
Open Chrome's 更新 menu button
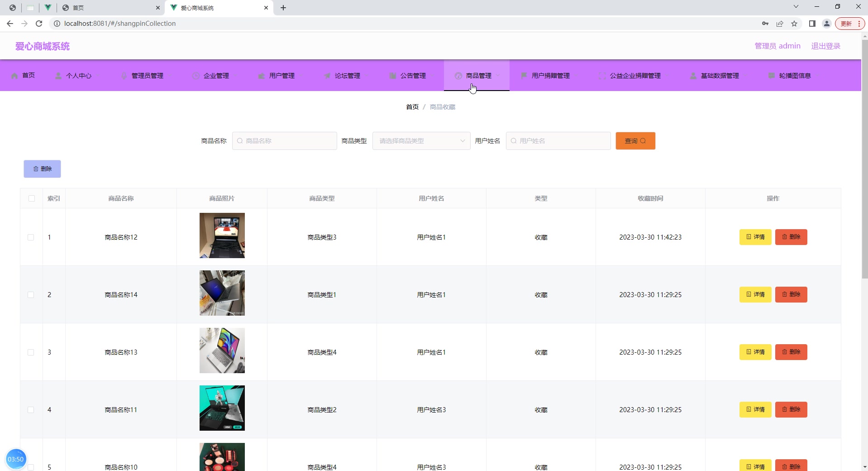[x=850, y=24]
